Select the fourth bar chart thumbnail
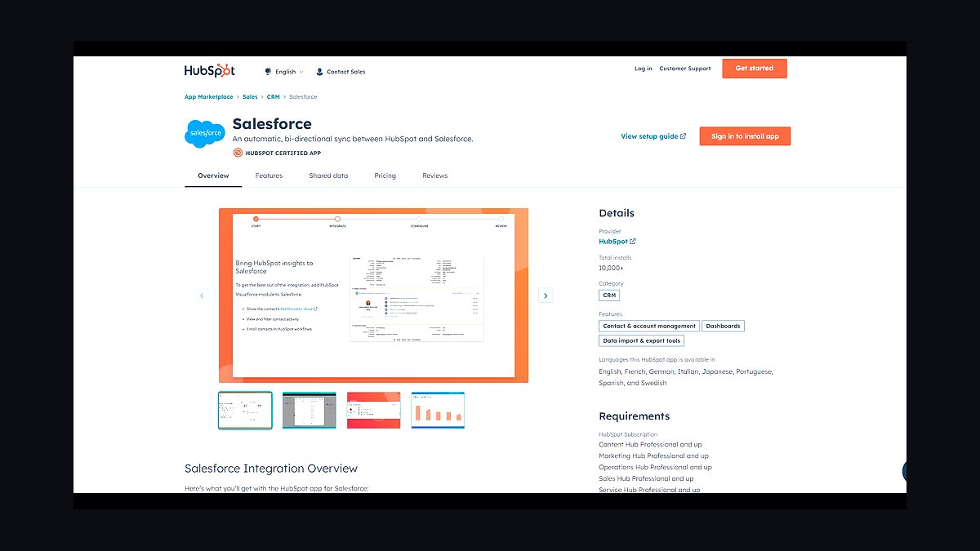Viewport: 980px width, 551px height. [438, 411]
